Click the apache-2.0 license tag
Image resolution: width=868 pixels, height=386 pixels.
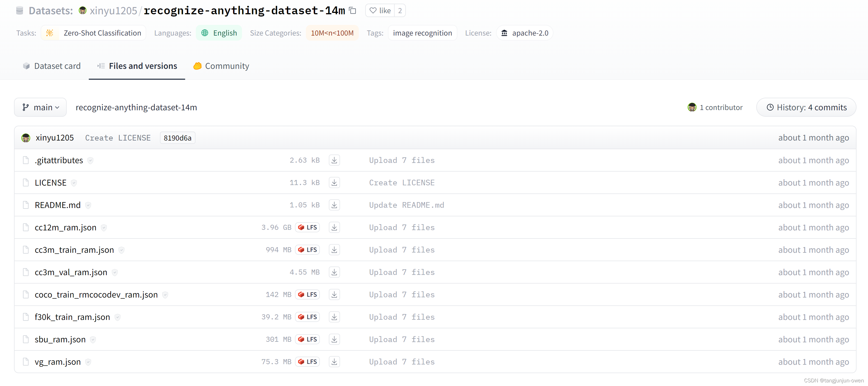point(525,33)
